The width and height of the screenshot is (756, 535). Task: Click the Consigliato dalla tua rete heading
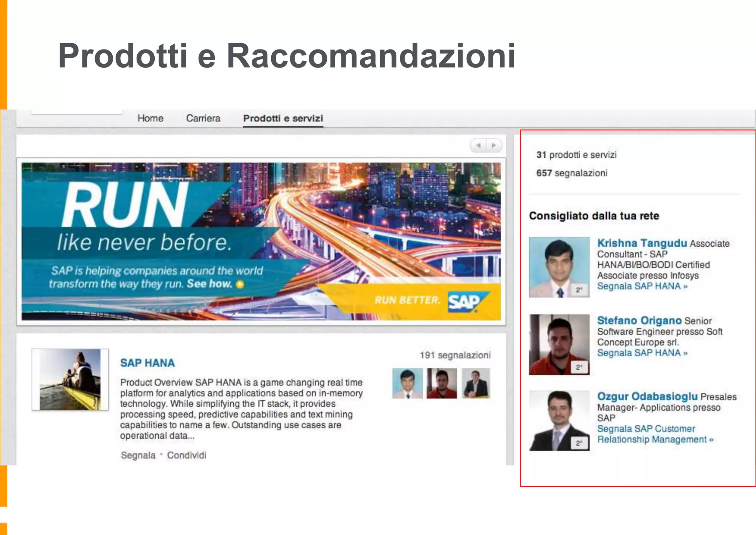pyautogui.click(x=594, y=216)
